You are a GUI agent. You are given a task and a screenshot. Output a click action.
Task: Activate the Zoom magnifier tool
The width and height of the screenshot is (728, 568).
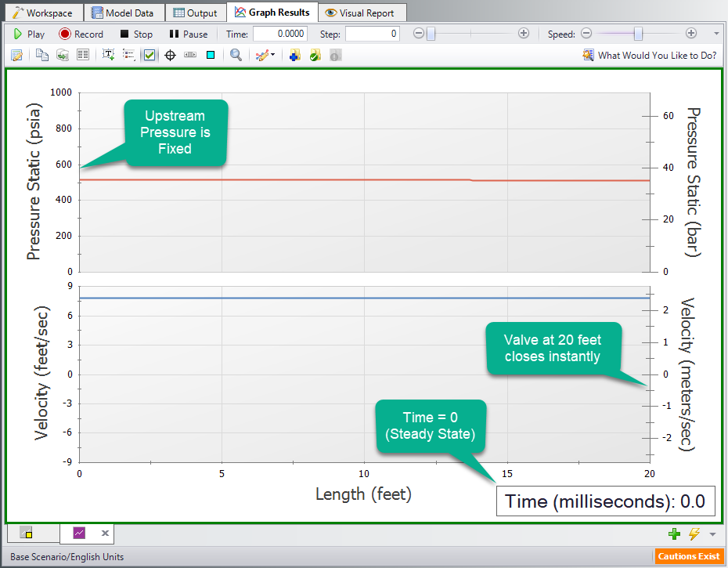tap(236, 55)
